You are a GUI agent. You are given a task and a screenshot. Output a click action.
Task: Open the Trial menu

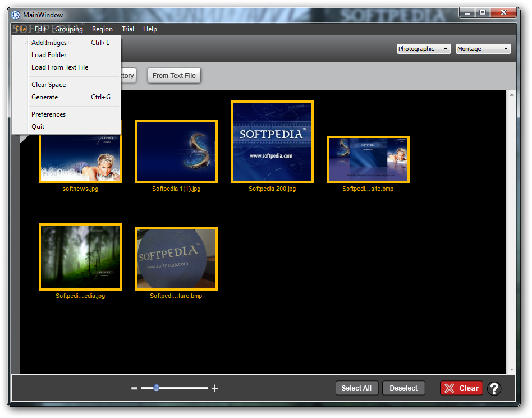click(x=128, y=29)
